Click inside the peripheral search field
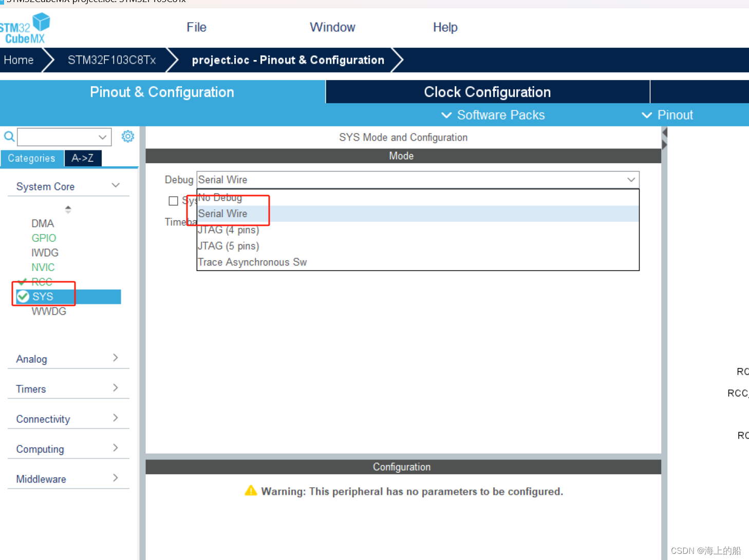This screenshot has width=749, height=560. pos(57,137)
